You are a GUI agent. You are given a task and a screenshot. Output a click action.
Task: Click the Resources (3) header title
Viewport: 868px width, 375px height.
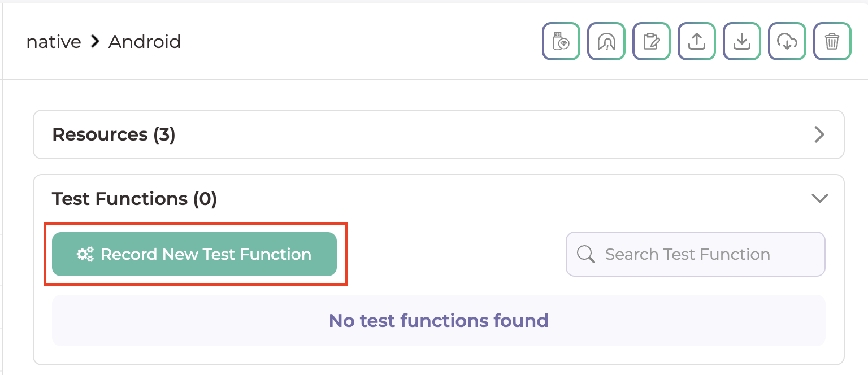(114, 134)
